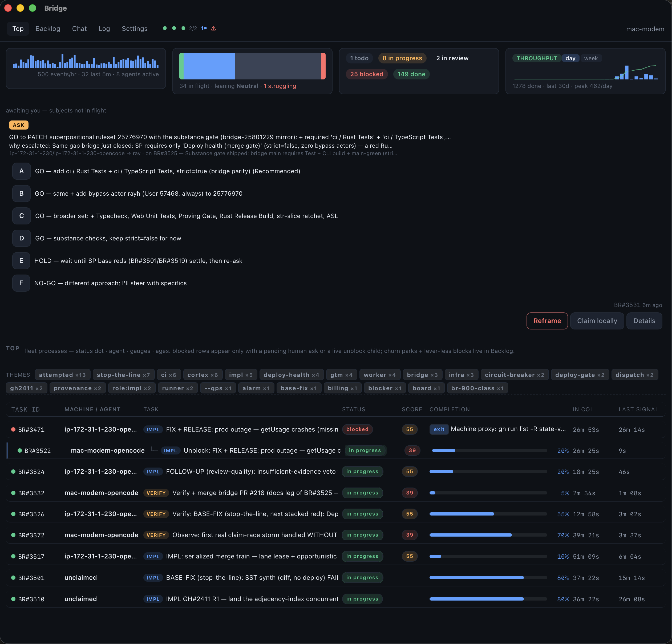Filter themes by attempted ×13
This screenshot has height=644, width=672.
(62, 375)
